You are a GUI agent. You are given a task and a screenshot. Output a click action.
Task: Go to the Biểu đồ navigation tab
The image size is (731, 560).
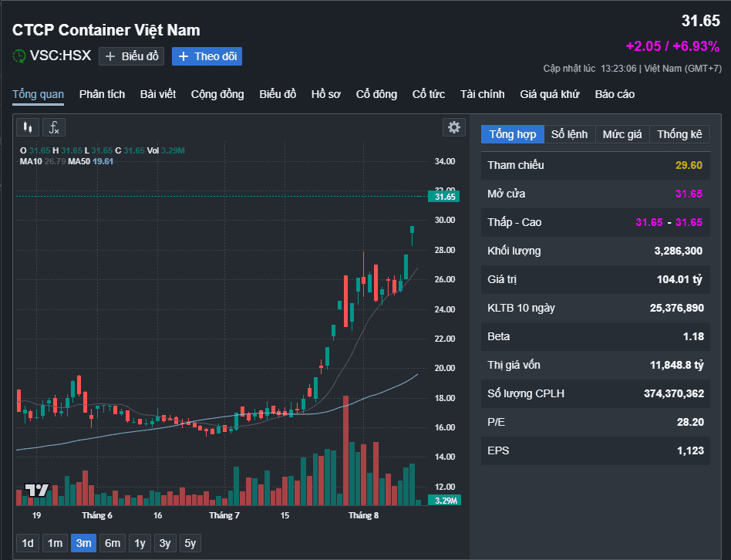(278, 94)
